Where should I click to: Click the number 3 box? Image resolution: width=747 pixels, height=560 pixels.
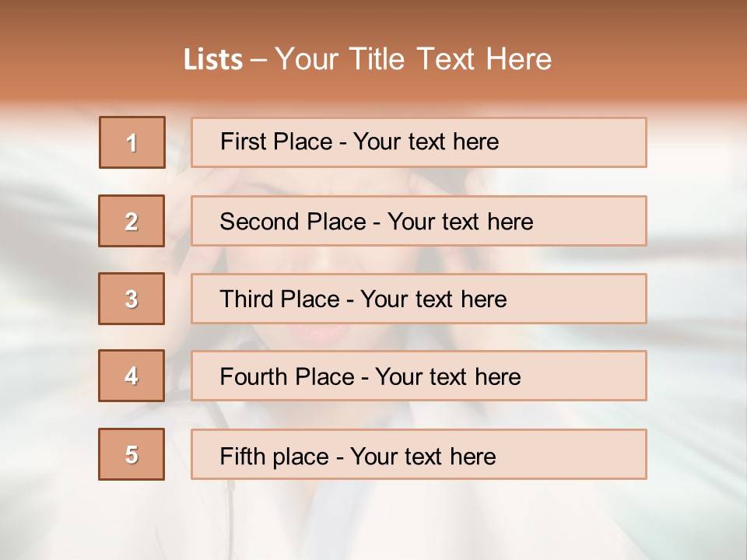132,299
